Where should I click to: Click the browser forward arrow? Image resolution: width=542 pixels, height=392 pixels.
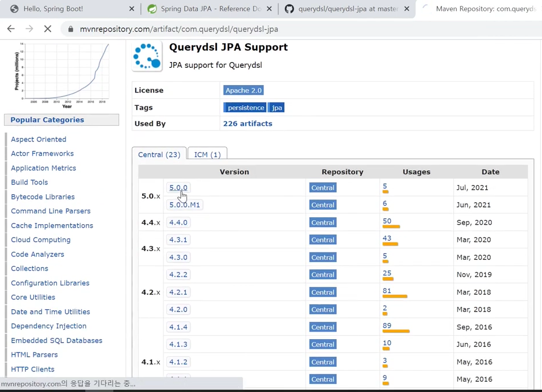29,29
